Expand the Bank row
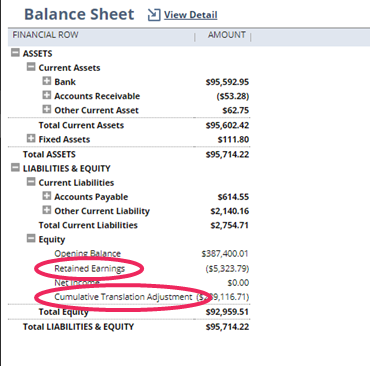The width and height of the screenshot is (370, 366). click(x=47, y=81)
